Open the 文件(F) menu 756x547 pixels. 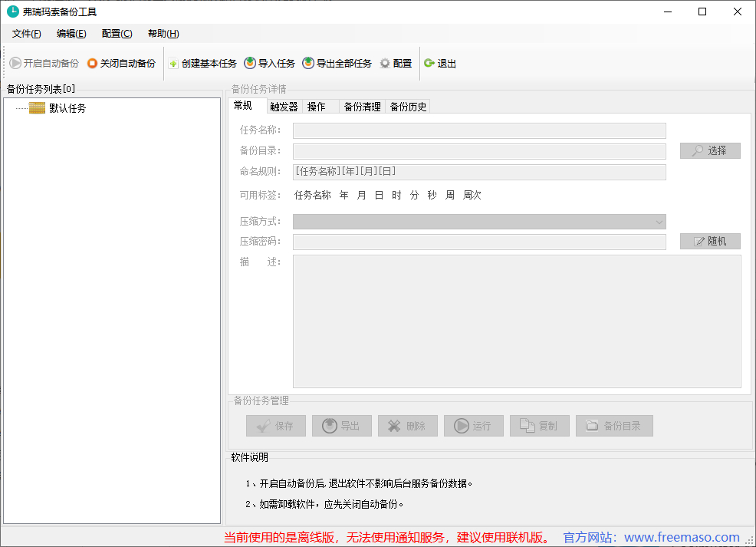point(27,34)
